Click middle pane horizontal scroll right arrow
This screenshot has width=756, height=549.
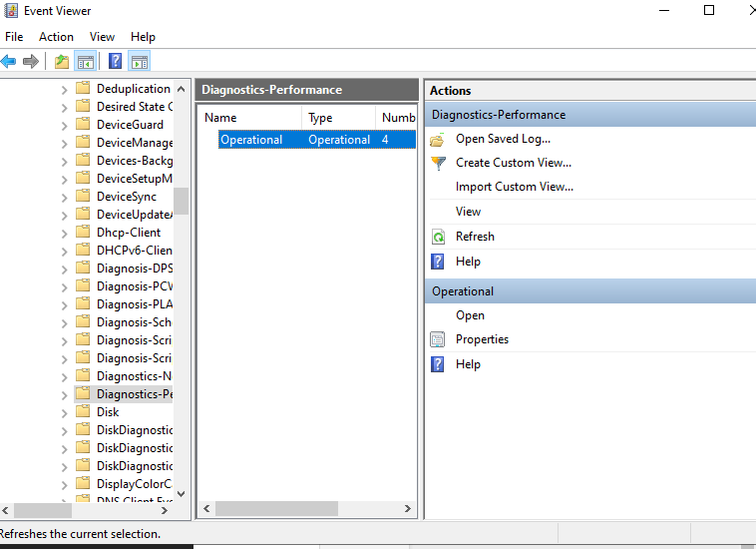point(407,508)
